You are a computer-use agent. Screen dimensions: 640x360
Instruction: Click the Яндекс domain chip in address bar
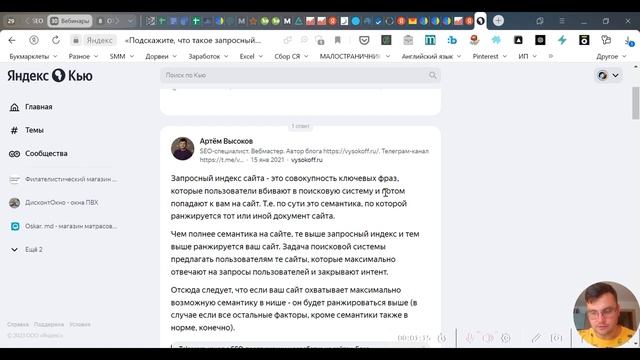(99, 40)
